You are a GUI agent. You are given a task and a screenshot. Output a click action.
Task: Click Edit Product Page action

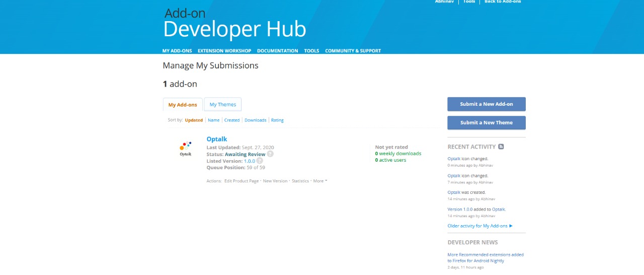click(x=242, y=181)
